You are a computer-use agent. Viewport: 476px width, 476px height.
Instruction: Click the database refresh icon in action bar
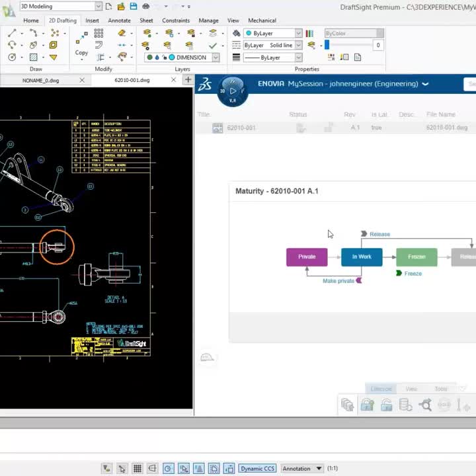point(405,405)
